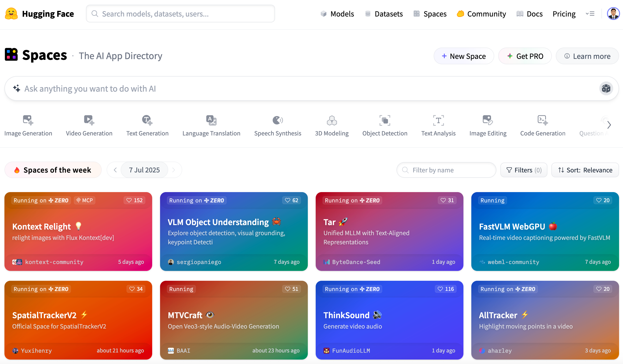The image size is (623, 364).
Task: Select Speech Synthesis category icon
Action: point(278,120)
